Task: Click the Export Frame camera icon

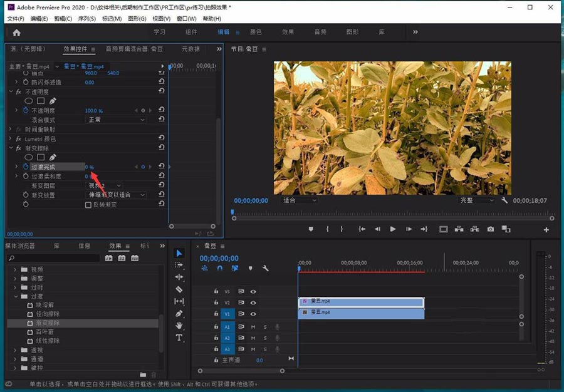Action: pos(491,229)
